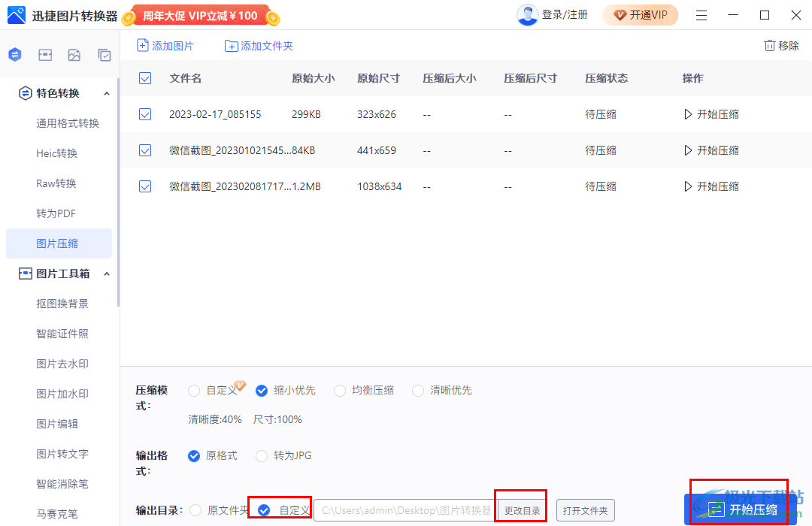
Task: Click the 压缩状态 column header
Action: click(607, 78)
